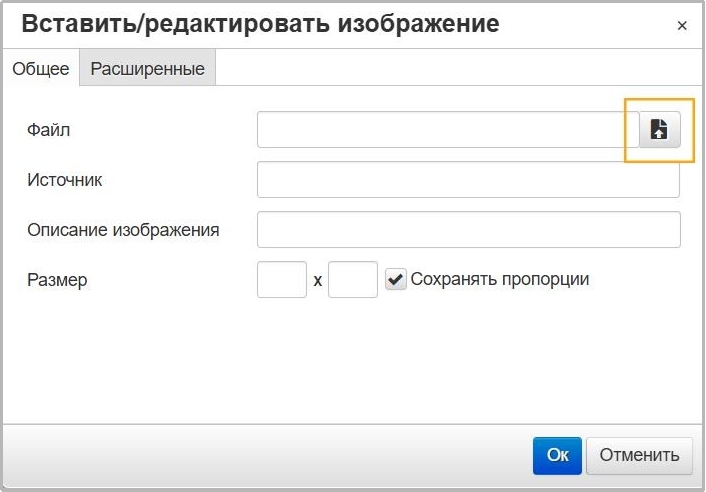This screenshot has height=492, width=706.
Task: Confirm with the Ок button
Action: [x=557, y=455]
